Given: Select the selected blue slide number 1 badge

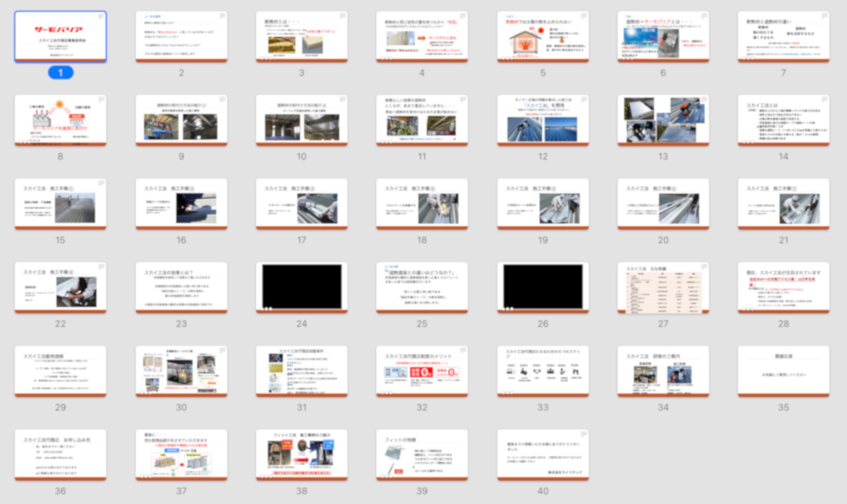Looking at the screenshot, I should [60, 73].
